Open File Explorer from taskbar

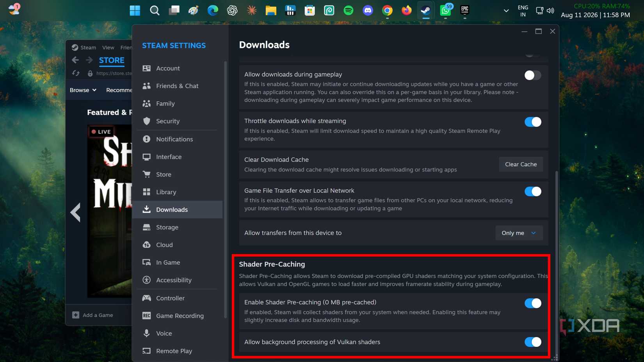click(x=271, y=11)
